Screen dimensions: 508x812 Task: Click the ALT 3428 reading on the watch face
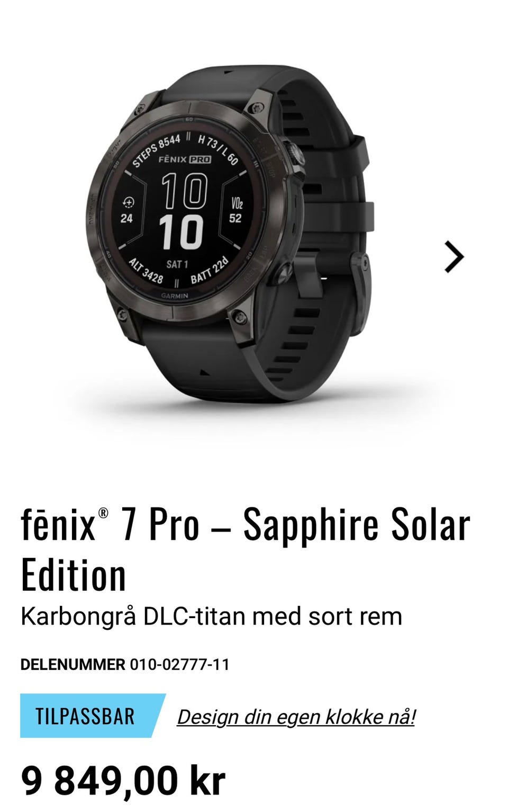point(146,270)
